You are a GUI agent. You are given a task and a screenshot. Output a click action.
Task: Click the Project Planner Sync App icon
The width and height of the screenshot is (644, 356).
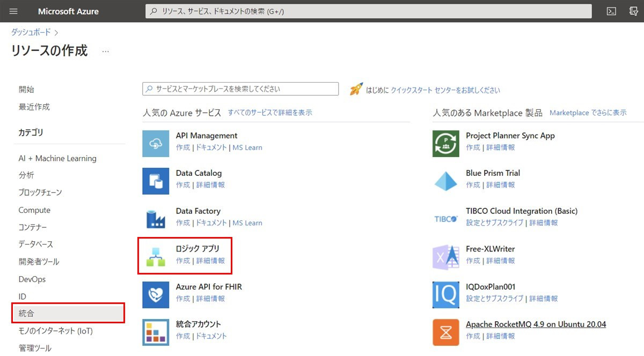point(446,144)
